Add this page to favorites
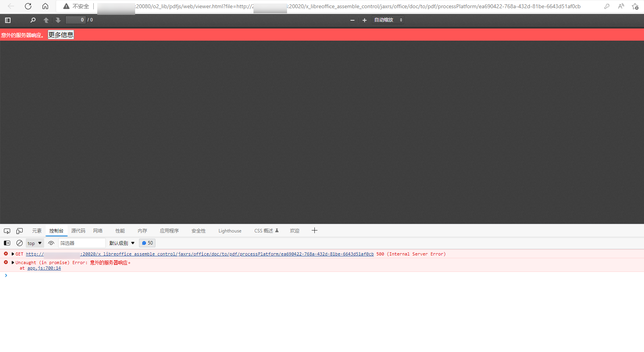This screenshot has width=644, height=352. pos(635,6)
